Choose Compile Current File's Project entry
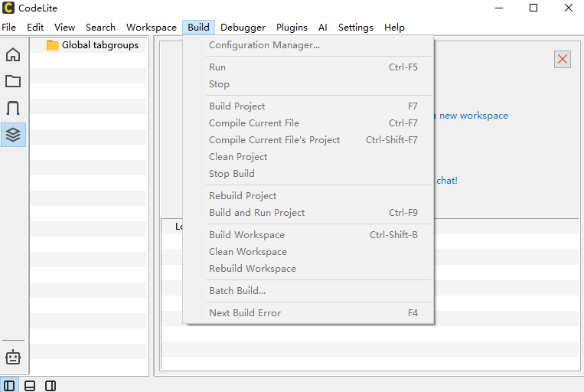Screen dimensions: 584x392 [308, 140]
